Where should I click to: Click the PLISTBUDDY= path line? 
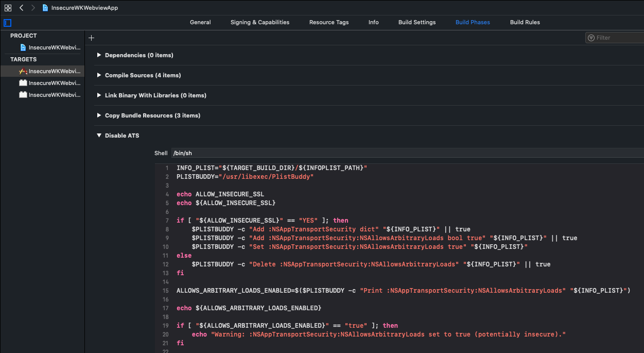(245, 177)
